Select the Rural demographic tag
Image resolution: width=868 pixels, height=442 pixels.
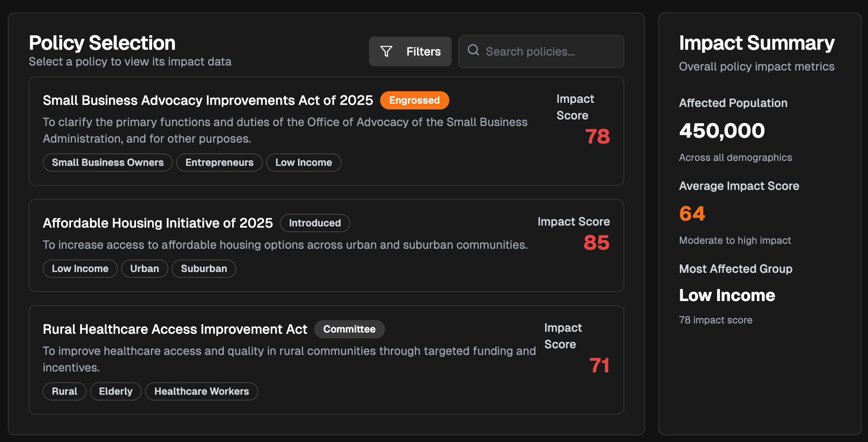tap(64, 391)
